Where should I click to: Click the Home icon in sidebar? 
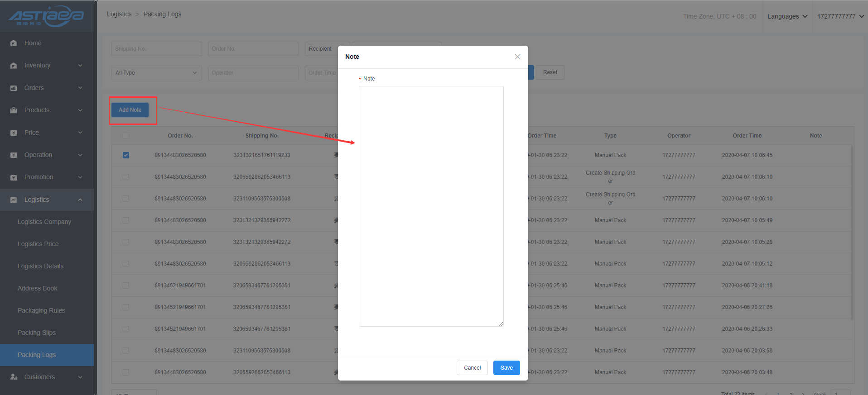(x=14, y=43)
